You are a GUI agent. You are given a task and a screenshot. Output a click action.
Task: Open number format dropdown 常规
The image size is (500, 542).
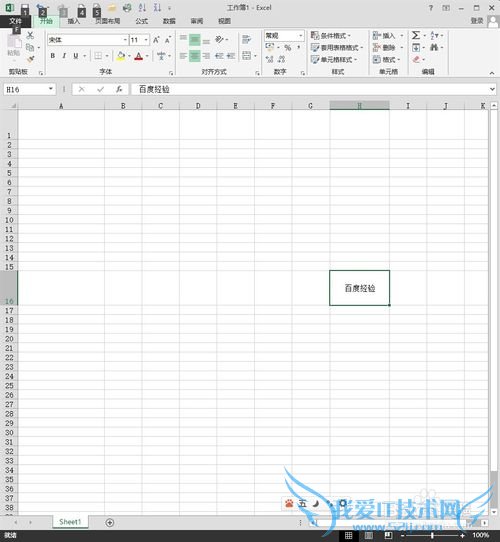pyautogui.click(x=300, y=35)
